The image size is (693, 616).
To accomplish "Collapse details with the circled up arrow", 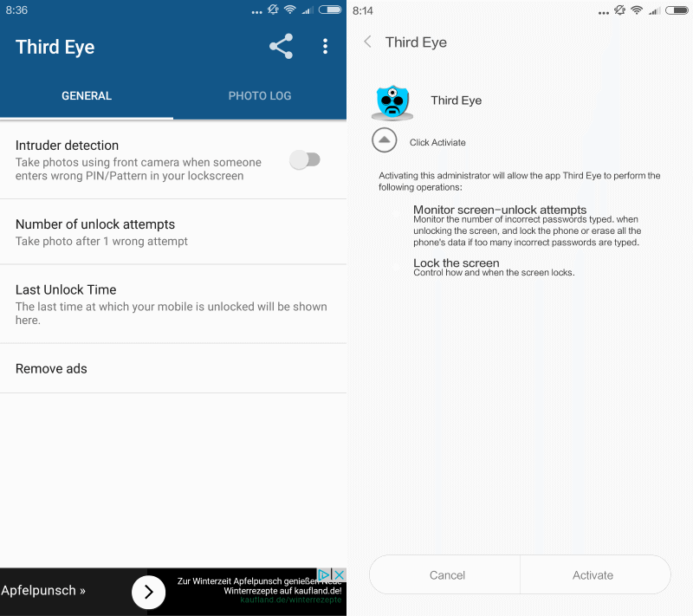I will 385,140.
